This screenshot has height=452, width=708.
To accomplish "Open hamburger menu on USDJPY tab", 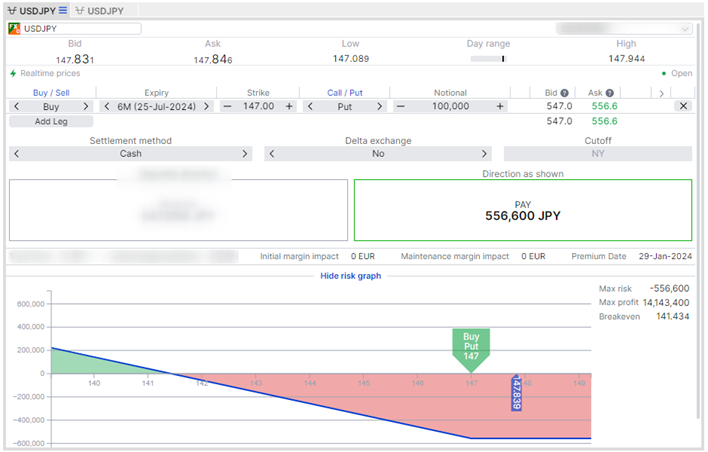I will [63, 10].
